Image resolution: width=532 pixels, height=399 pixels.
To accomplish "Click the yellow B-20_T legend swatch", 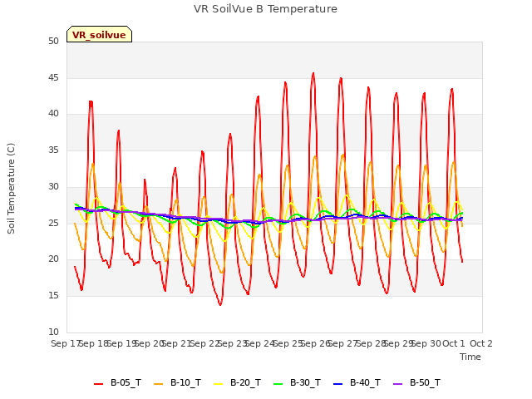I will coord(218,384).
